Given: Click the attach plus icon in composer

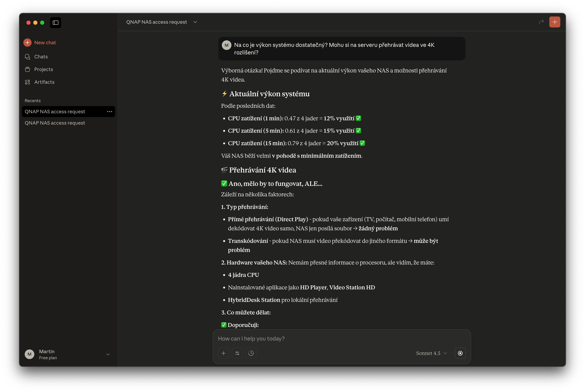Looking at the screenshot, I should click(x=223, y=353).
